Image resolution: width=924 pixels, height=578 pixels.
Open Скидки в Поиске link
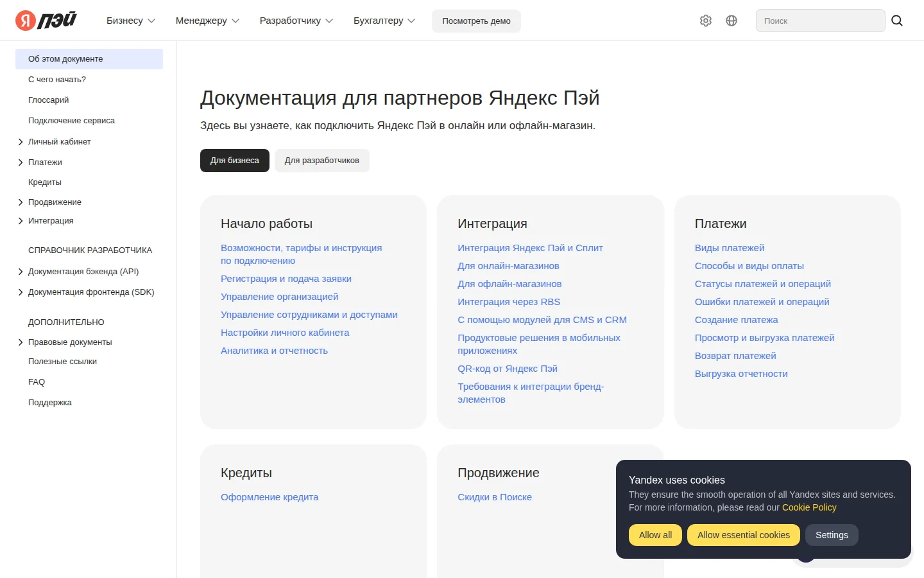tap(495, 497)
